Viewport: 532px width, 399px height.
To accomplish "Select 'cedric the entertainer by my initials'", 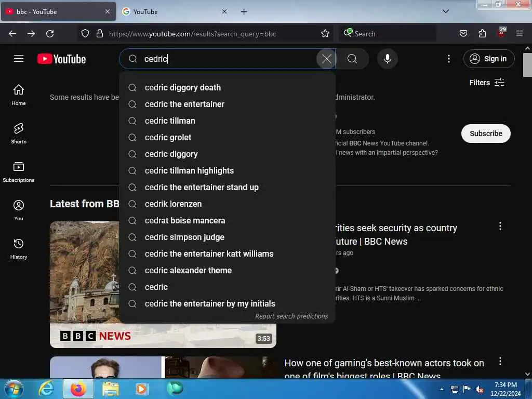I will pos(228,303).
